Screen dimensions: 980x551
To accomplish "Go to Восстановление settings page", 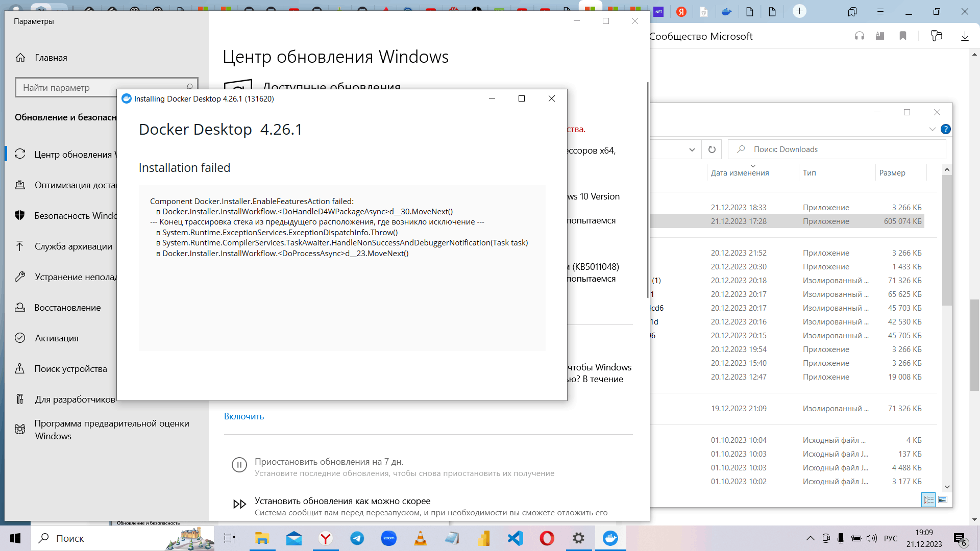I will coord(58,308).
